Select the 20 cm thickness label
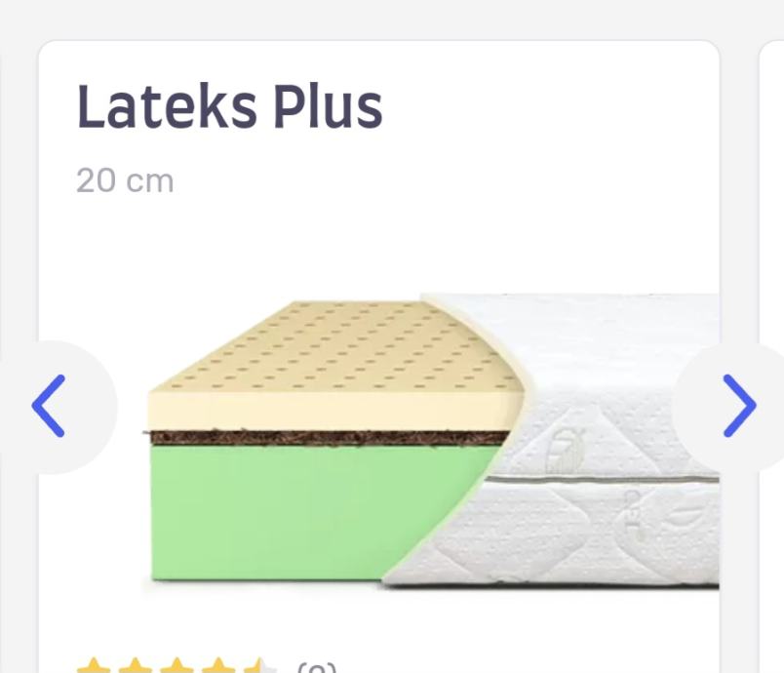784x673 pixels. 125,180
